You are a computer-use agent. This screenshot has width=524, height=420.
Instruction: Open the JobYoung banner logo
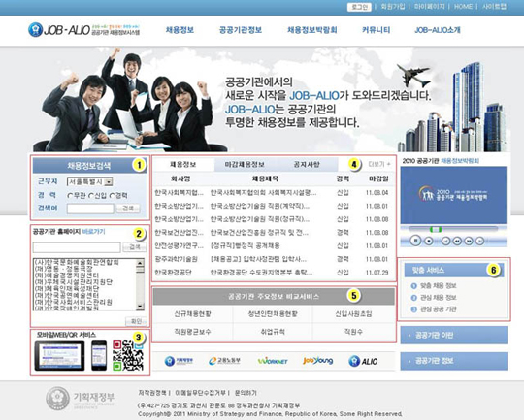pyautogui.click(x=318, y=361)
